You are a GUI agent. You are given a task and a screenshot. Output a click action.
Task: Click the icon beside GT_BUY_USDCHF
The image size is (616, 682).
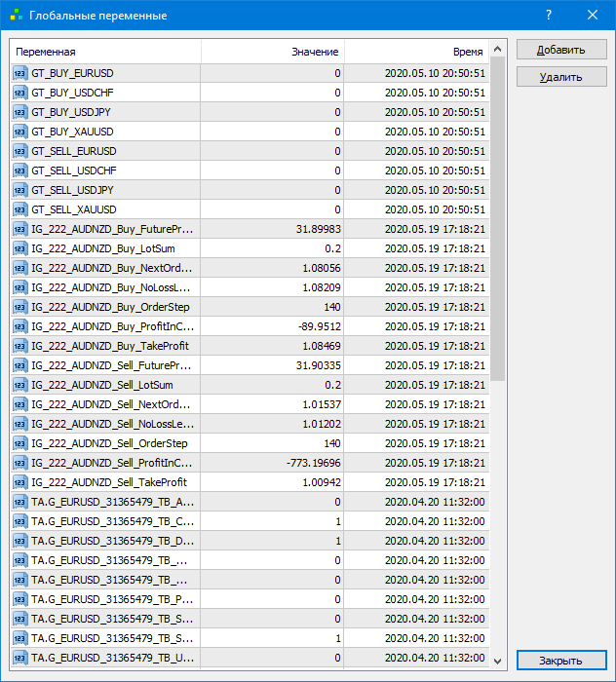(x=20, y=93)
